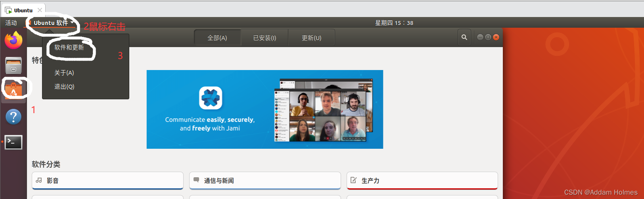The width and height of the screenshot is (644, 199).
Task: Select 软件和更新 menu entry
Action: (x=69, y=47)
